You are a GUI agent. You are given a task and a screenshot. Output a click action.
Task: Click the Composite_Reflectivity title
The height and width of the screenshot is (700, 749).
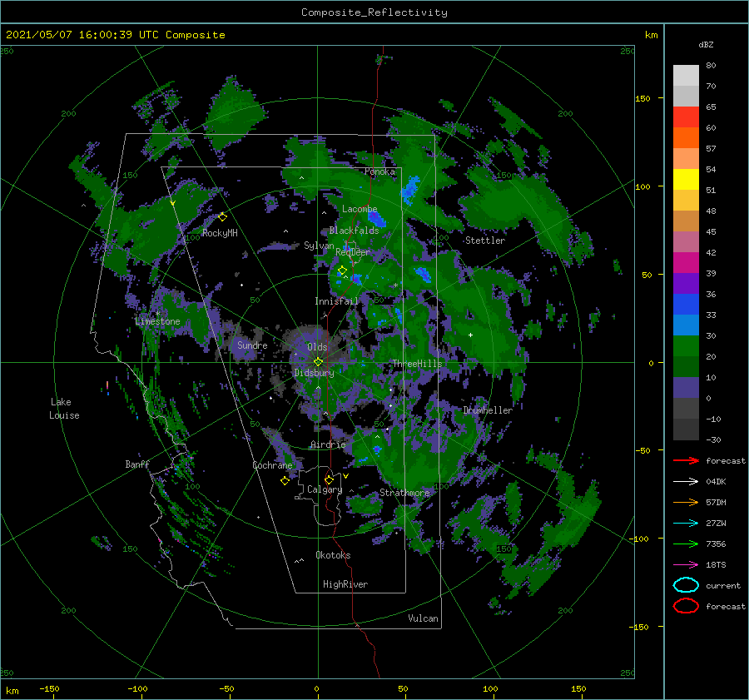tap(374, 12)
